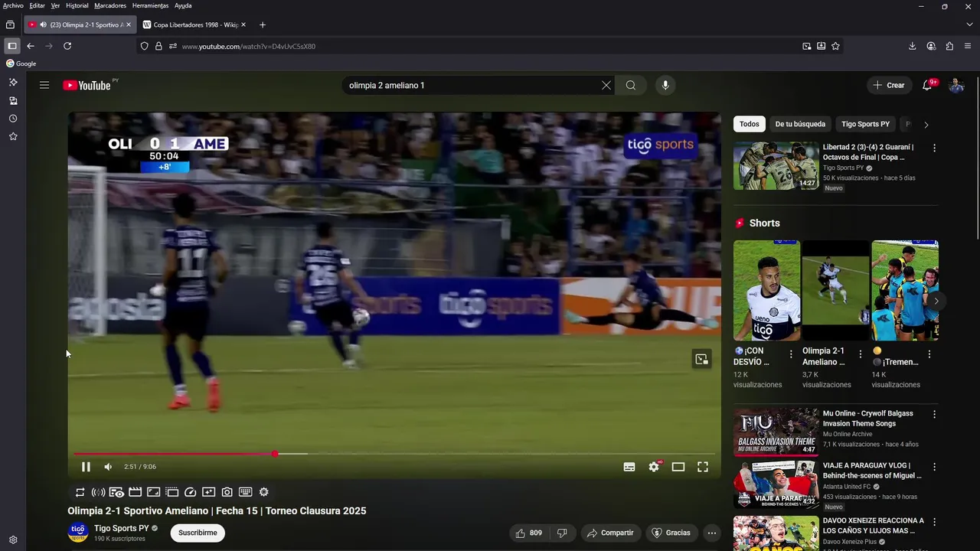980x551 pixels.
Task: Open options for the VIAJE A PARAGUAY video
Action: [934, 466]
